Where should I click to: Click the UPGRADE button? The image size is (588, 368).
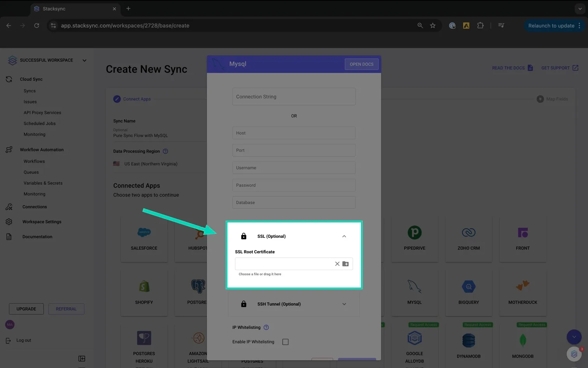26,309
